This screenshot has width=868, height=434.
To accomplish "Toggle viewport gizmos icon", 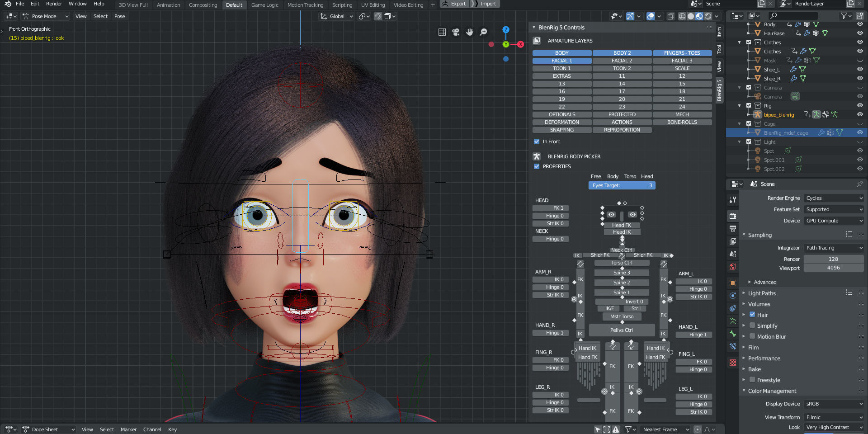I will (630, 16).
